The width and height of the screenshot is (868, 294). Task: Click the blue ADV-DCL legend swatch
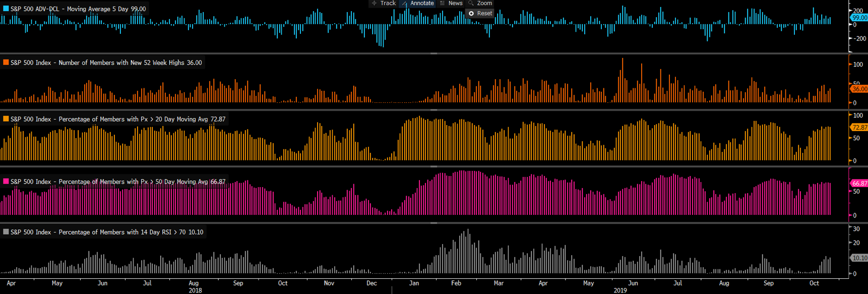point(6,9)
